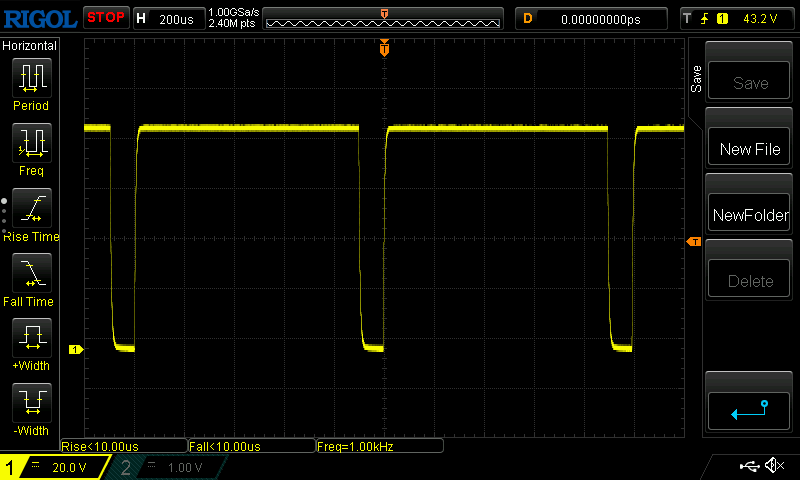Select the Freq measurement icon
Screen dimensions: 800x480
pos(32,142)
